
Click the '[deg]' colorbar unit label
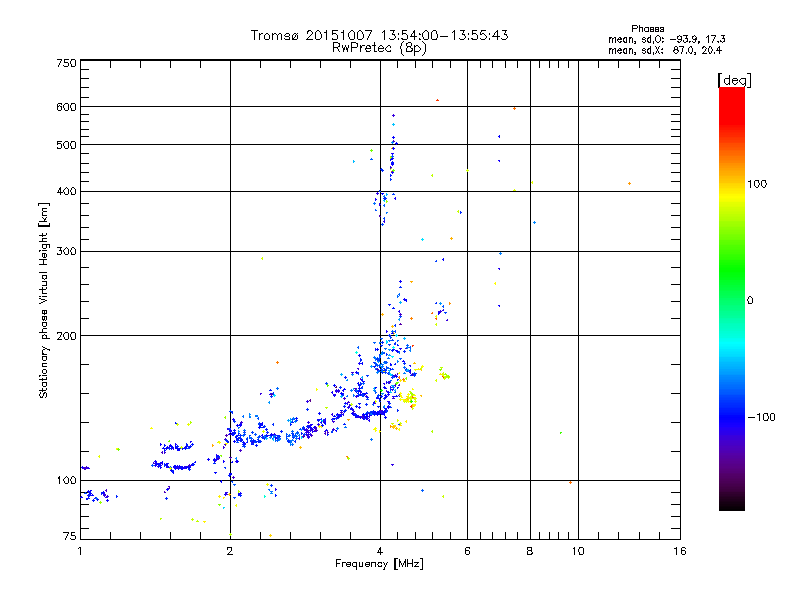(x=734, y=80)
